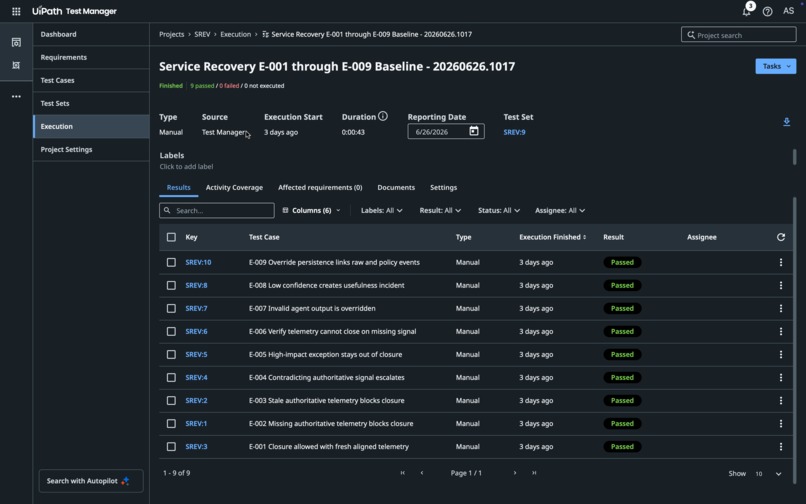Sort by Execution Finished column
The width and height of the screenshot is (806, 504).
pyautogui.click(x=553, y=237)
